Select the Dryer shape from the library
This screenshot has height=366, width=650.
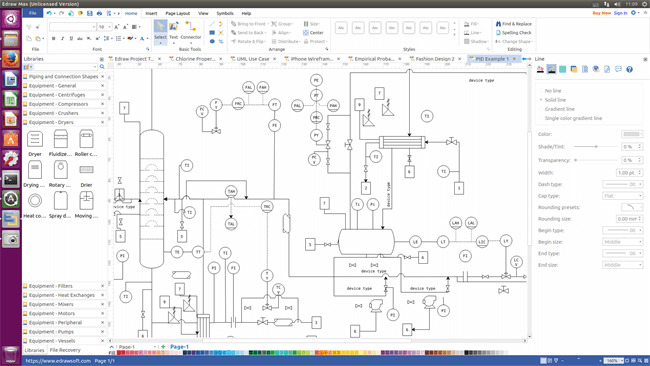point(35,143)
